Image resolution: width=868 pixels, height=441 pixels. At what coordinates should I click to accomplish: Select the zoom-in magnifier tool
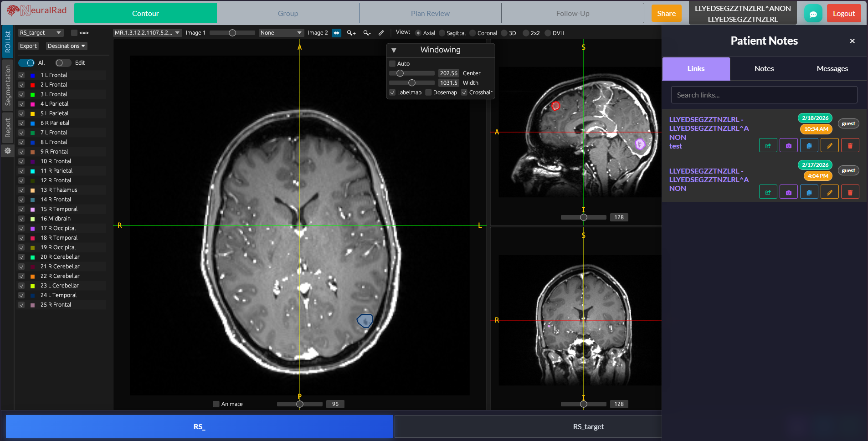coord(351,33)
